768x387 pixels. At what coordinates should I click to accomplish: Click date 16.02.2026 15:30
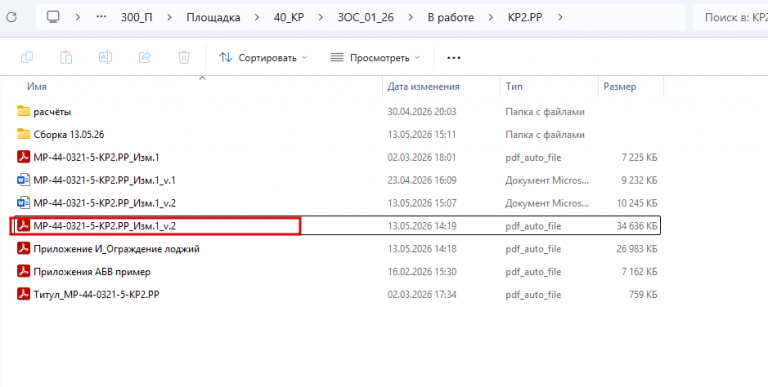click(x=422, y=272)
